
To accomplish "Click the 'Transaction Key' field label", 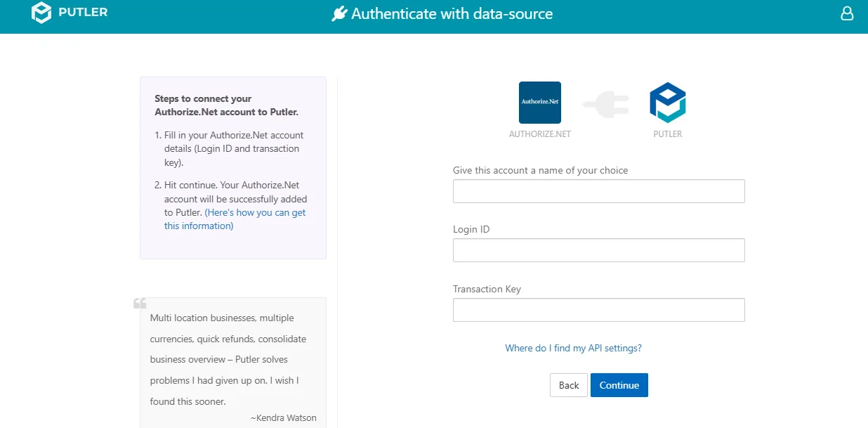I will pyautogui.click(x=487, y=289).
